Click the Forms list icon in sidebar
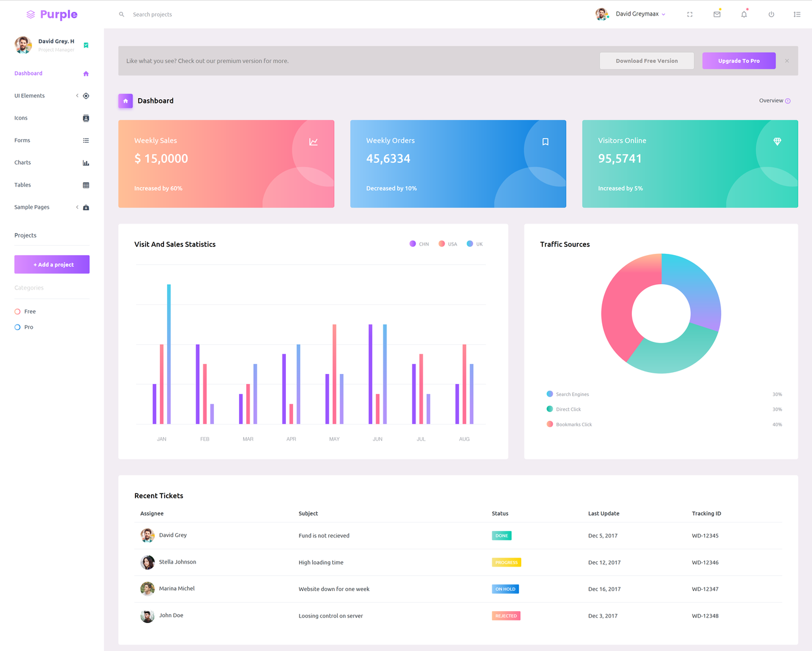 point(86,140)
